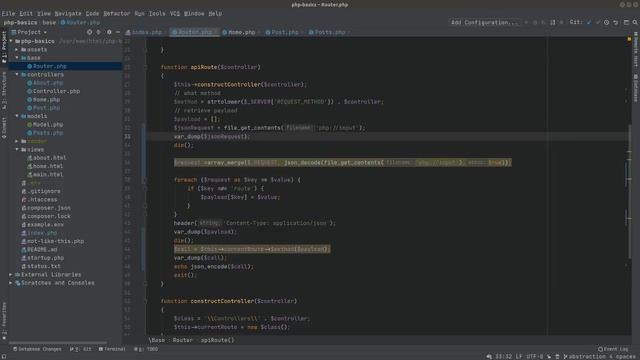
Task: Click the highlighted array_merge line in editor
Action: [x=342, y=162]
